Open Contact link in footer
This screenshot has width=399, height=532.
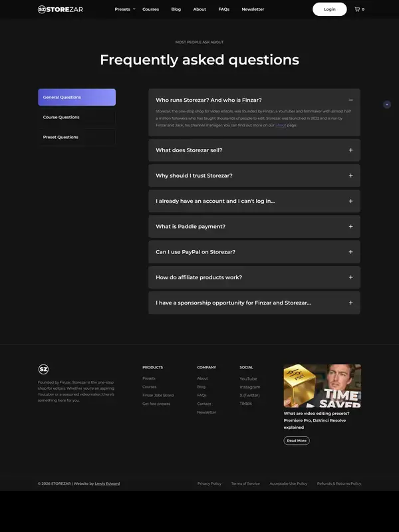point(204,404)
